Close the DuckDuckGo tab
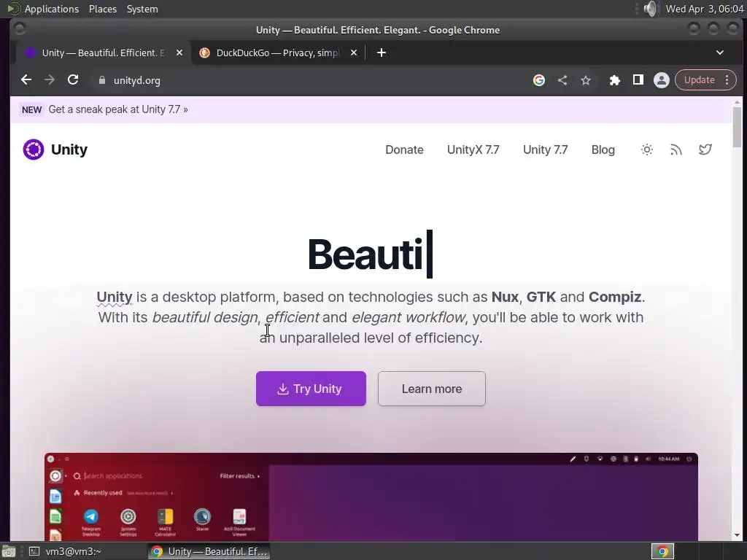The width and height of the screenshot is (747, 560). (354, 52)
